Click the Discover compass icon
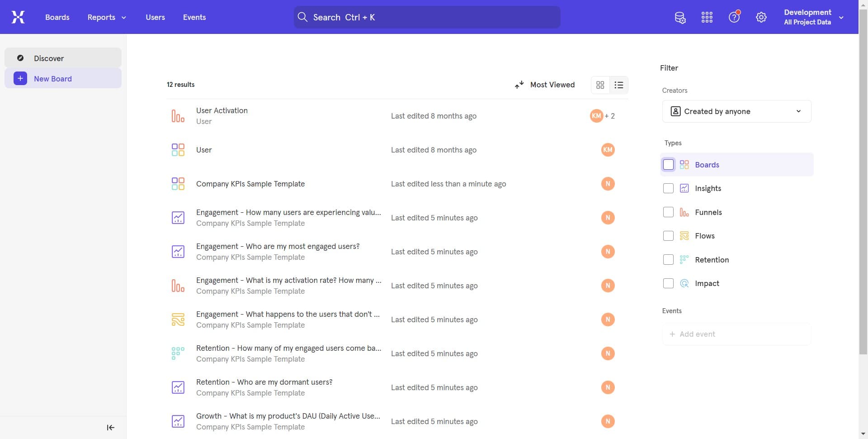Viewport: 868px width, 439px height. tap(20, 58)
